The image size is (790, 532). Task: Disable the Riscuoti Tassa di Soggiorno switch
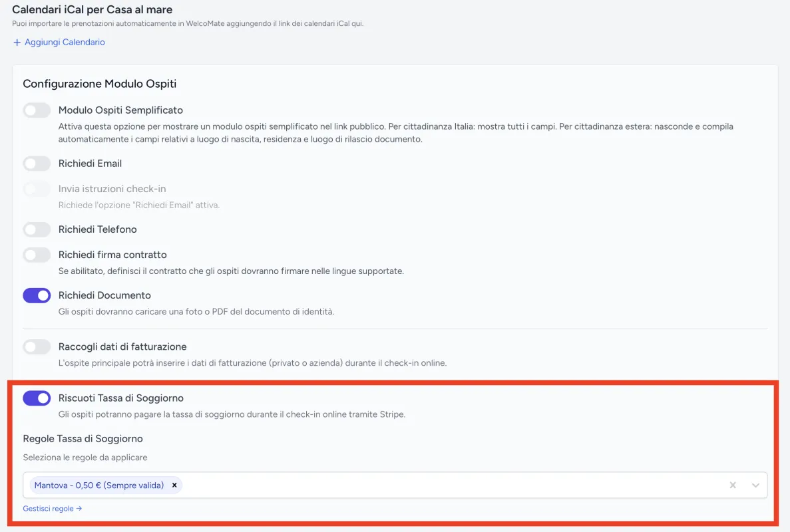click(37, 398)
